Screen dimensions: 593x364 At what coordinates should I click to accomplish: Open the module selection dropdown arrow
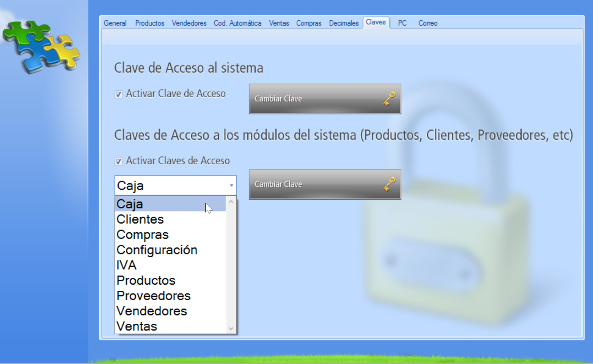pyautogui.click(x=230, y=185)
